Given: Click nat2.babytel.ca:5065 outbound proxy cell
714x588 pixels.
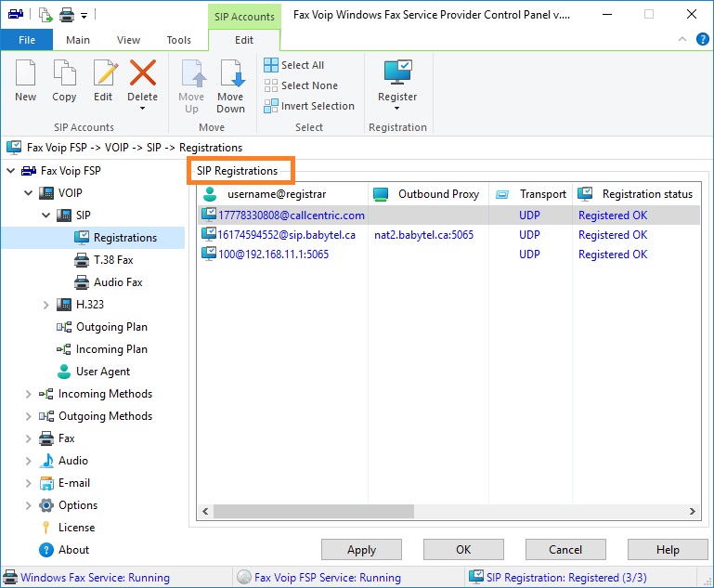Looking at the screenshot, I should point(424,235).
